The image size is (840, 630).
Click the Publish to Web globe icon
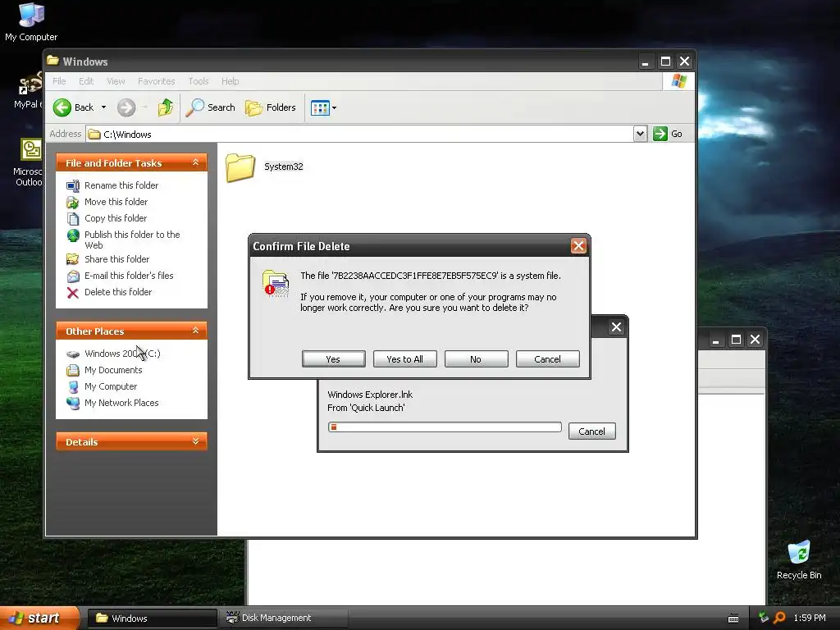[x=73, y=235]
